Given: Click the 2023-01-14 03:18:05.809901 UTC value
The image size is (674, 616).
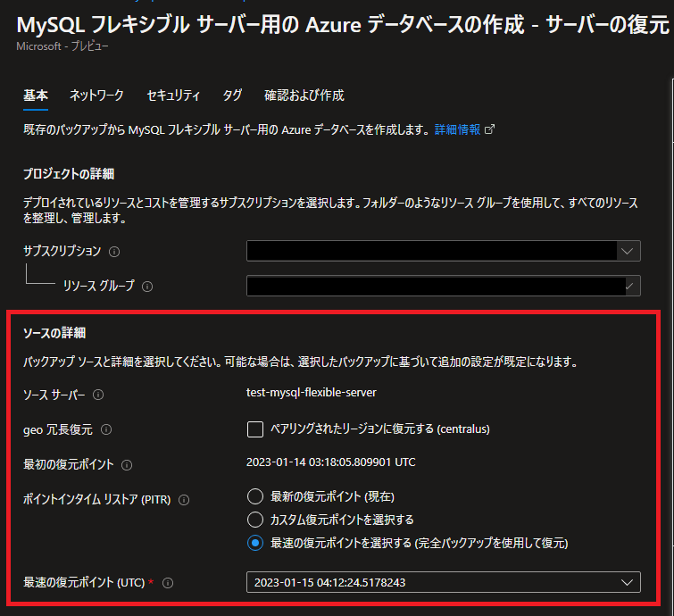Looking at the screenshot, I should point(331,462).
